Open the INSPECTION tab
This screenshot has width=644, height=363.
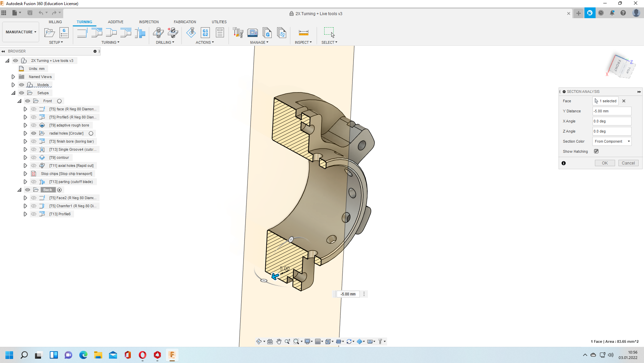click(149, 22)
